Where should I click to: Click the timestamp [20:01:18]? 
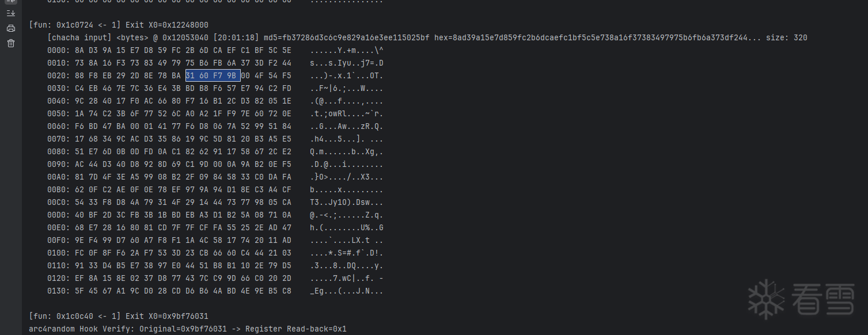pyautogui.click(x=236, y=38)
